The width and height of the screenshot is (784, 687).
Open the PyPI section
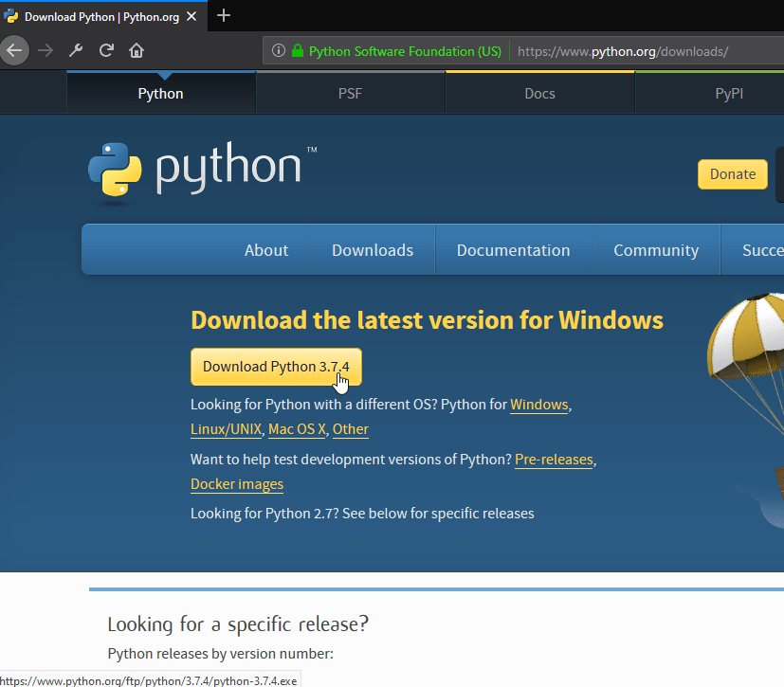(729, 93)
